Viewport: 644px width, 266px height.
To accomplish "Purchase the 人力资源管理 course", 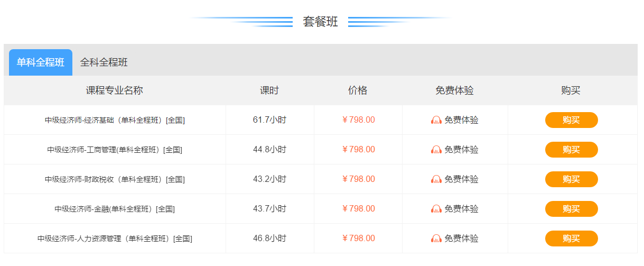I will [571, 239].
